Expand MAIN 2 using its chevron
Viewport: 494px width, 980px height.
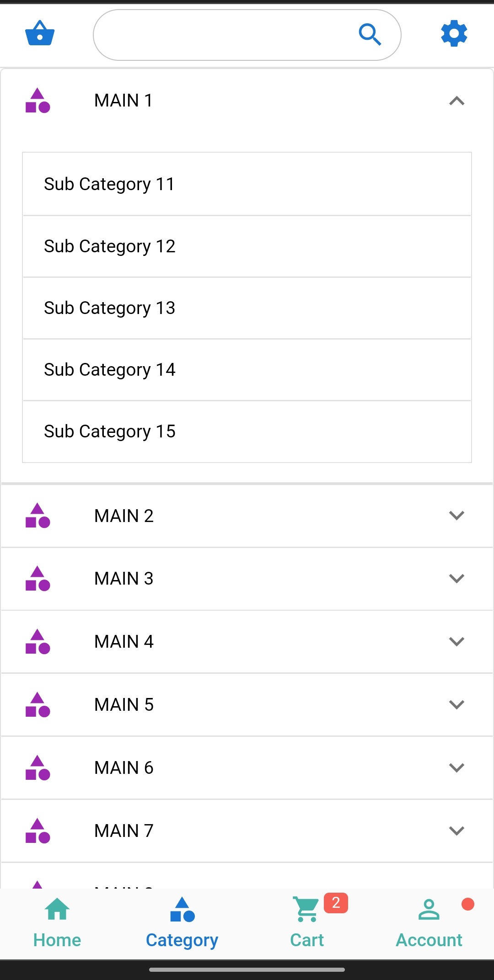point(456,516)
